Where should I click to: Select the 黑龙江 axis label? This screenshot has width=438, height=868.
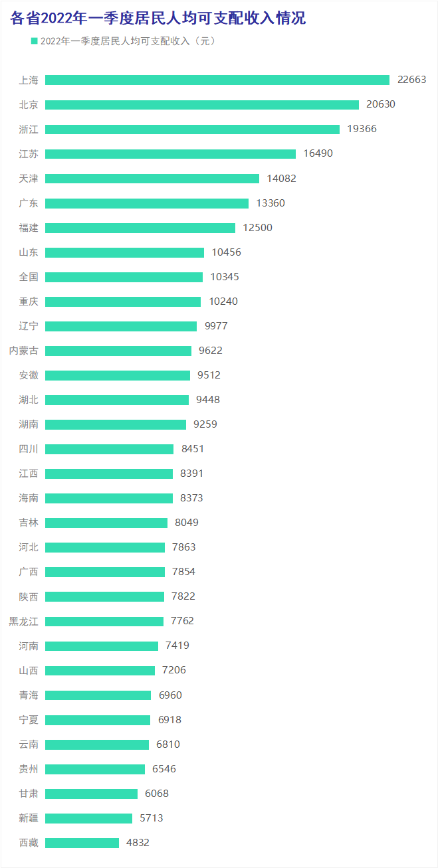(24, 621)
